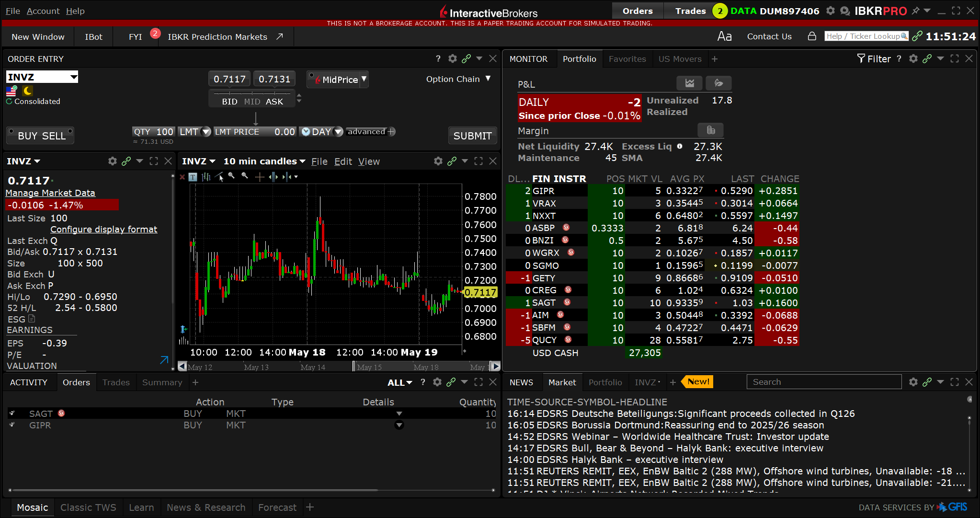Screen dimensions: 980x518
Task: Switch to the US Movers tab
Action: tap(680, 58)
